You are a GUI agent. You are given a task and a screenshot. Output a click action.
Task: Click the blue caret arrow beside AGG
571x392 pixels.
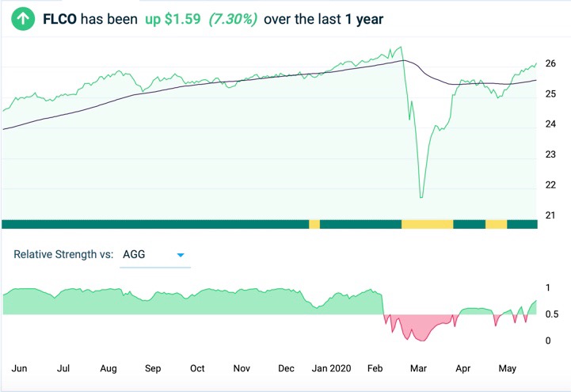point(181,255)
